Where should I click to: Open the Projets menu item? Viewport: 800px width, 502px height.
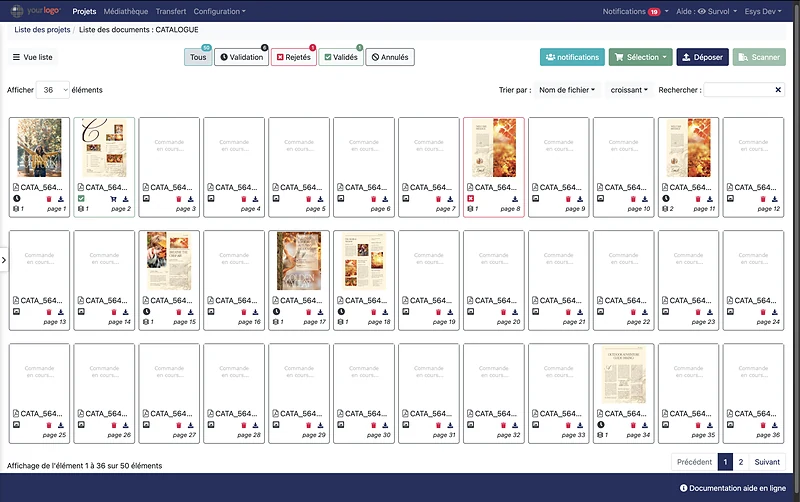[x=84, y=11]
